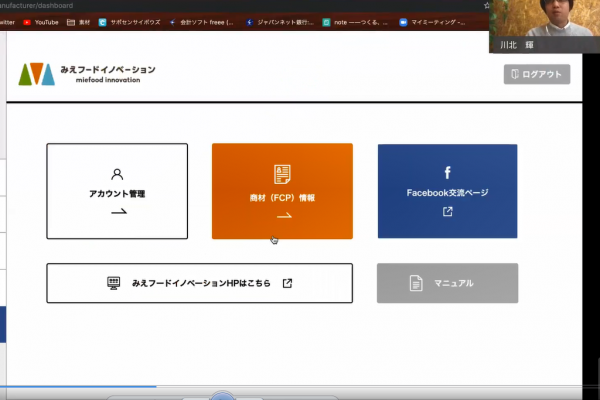Click the みえフードイノベーション header title text
Image resolution: width=600 pixels, height=400 pixels.
click(x=108, y=69)
